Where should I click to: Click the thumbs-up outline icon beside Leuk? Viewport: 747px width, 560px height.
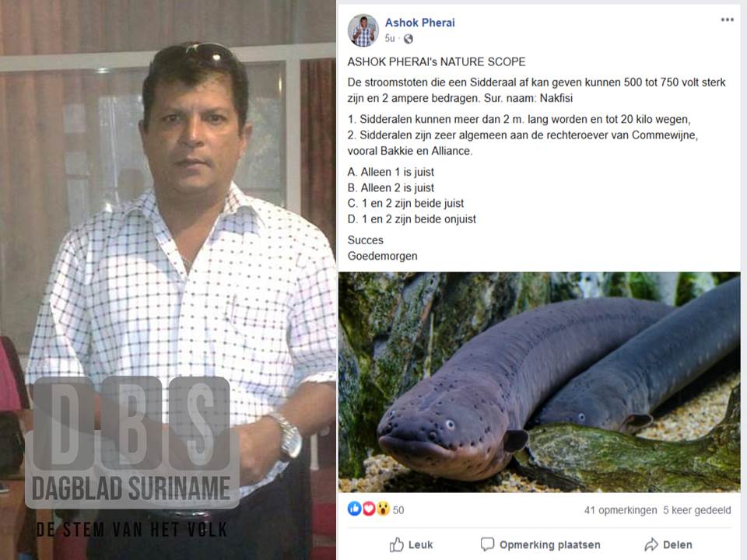click(396, 544)
